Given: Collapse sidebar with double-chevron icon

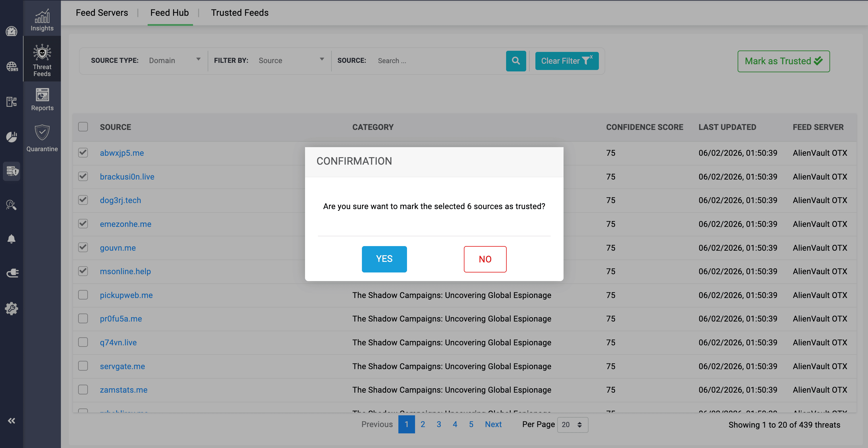Looking at the screenshot, I should (x=11, y=421).
